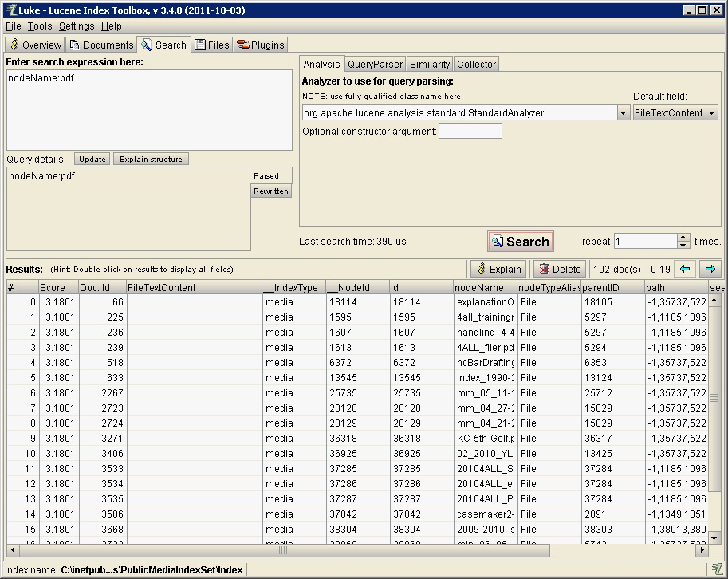Click the Search button
Viewport: 728px width, 579px height.
pyautogui.click(x=521, y=242)
